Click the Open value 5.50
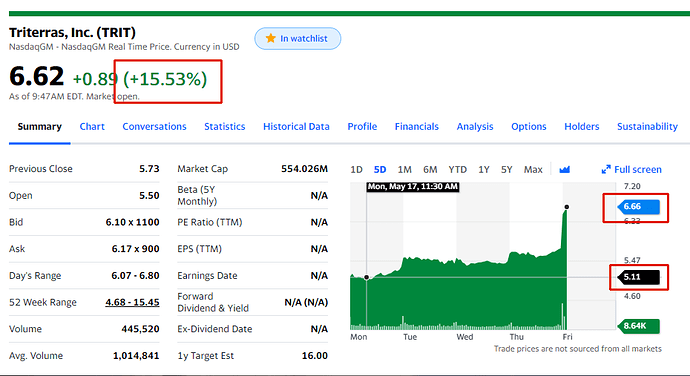Screen dimensions: 690x376 click(149, 195)
